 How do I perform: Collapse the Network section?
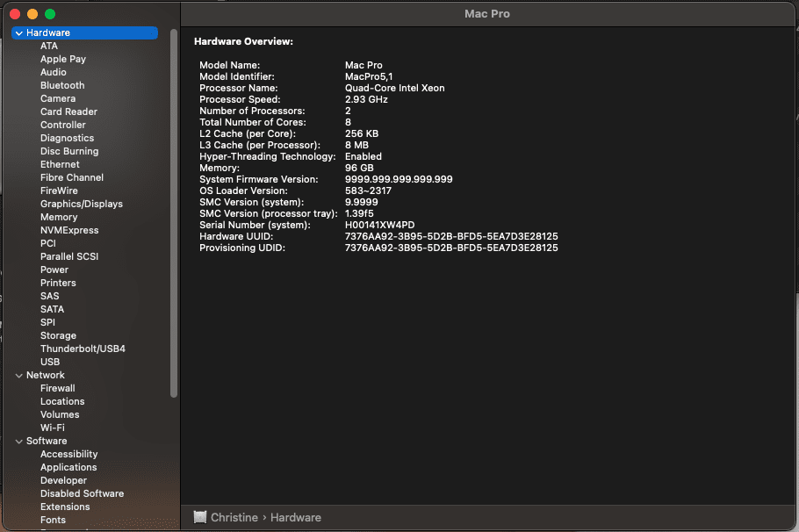pyautogui.click(x=19, y=375)
